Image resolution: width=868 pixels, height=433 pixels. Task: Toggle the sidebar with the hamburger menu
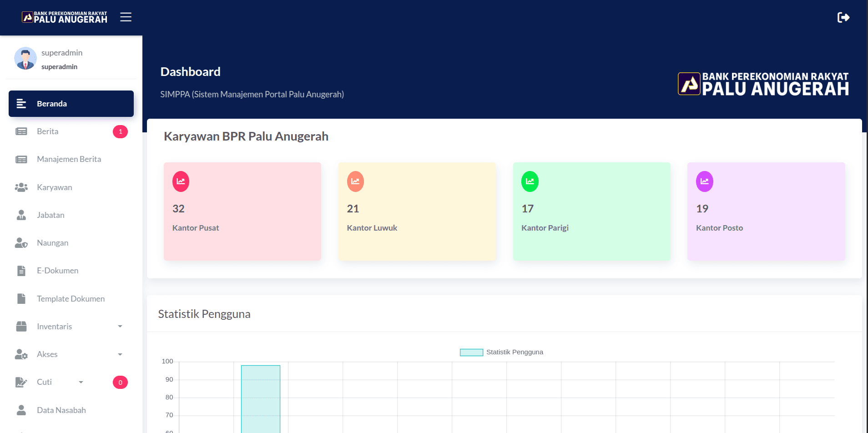tap(126, 17)
